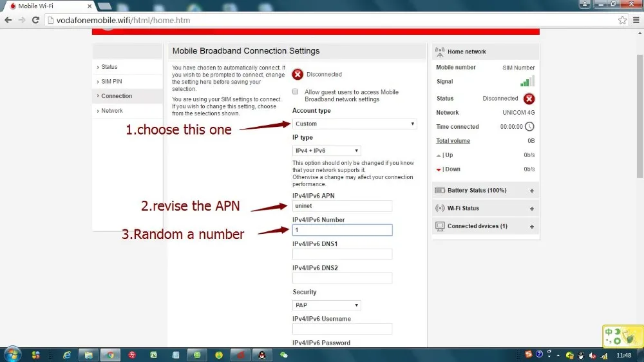Screen dimensions: 644x362
Task: Reload the page with the refresh icon
Action: [x=35, y=20]
